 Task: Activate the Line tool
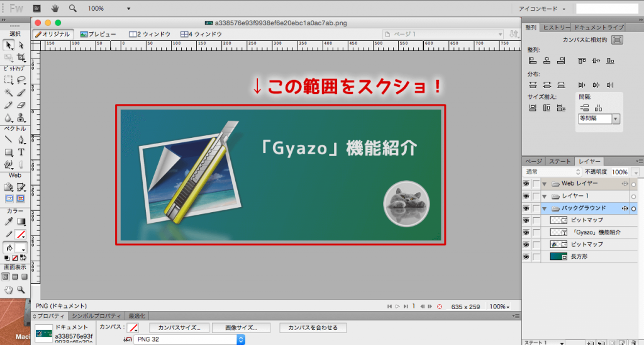pos(8,140)
